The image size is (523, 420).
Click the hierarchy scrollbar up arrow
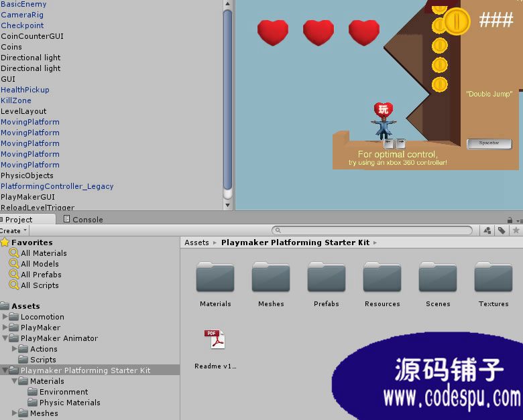tap(227, 4)
